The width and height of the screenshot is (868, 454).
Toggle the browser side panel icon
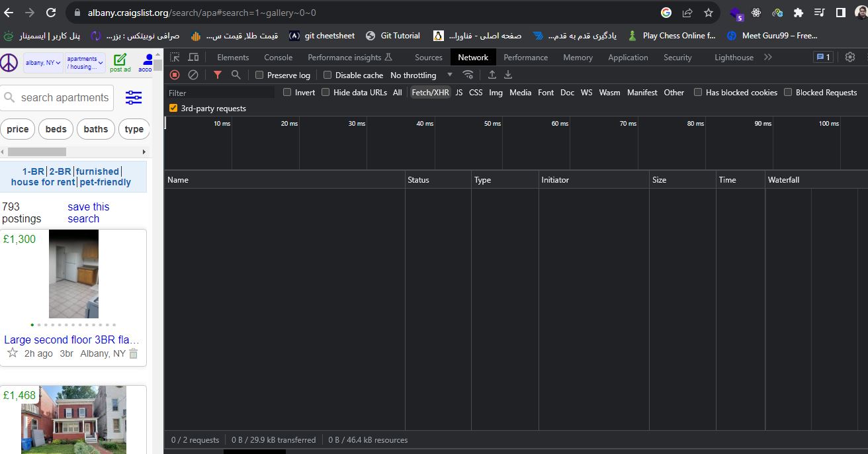point(841,13)
